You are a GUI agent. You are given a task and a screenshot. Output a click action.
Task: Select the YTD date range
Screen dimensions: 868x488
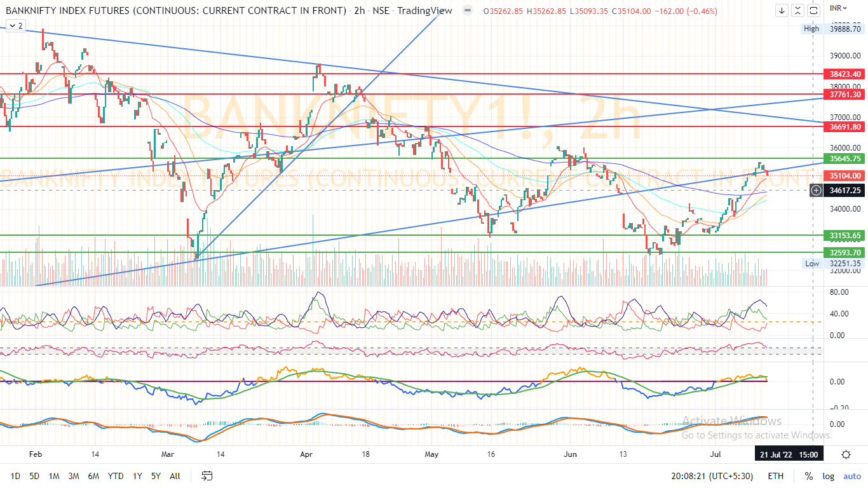(x=116, y=476)
